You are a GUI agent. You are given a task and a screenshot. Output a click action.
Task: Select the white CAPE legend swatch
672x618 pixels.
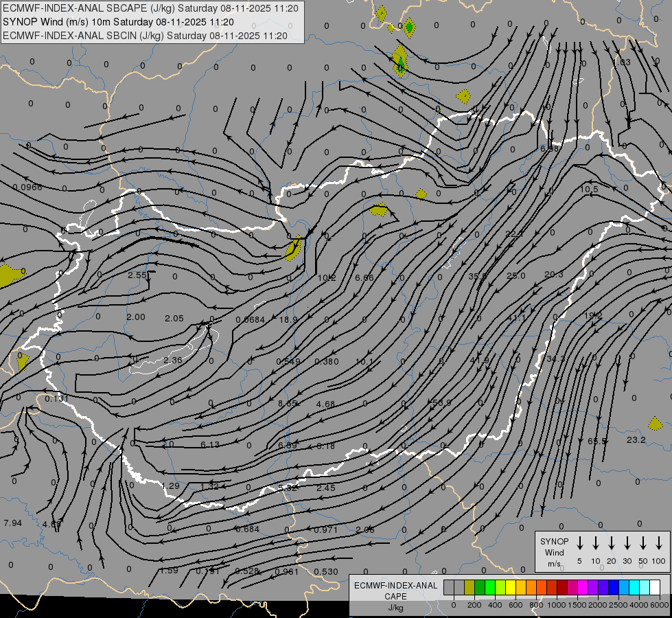(x=654, y=588)
